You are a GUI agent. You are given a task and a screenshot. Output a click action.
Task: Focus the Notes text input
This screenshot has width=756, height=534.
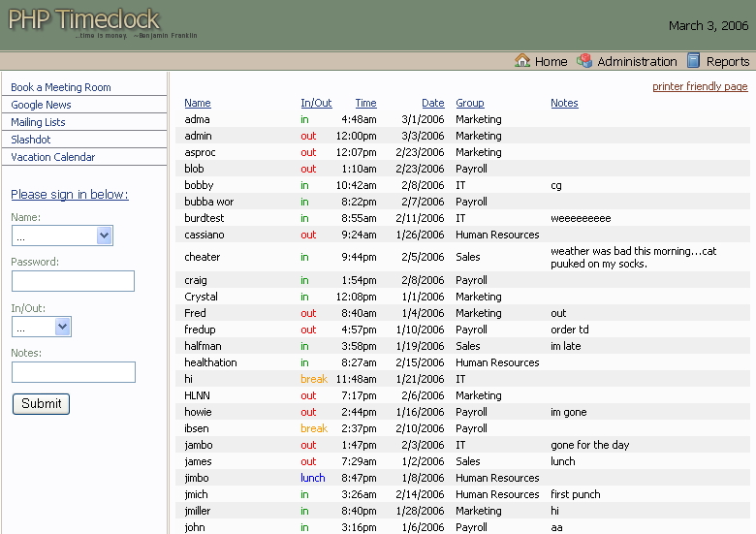pyautogui.click(x=73, y=372)
